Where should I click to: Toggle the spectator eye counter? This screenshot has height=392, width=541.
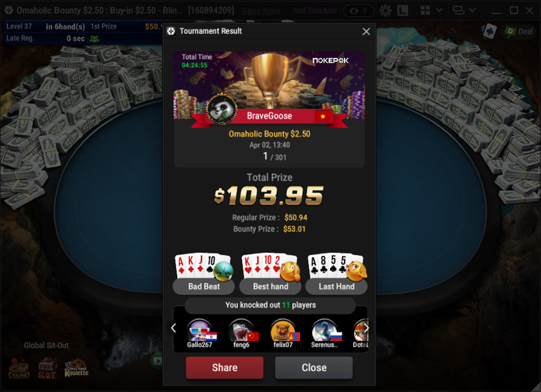tap(359, 11)
